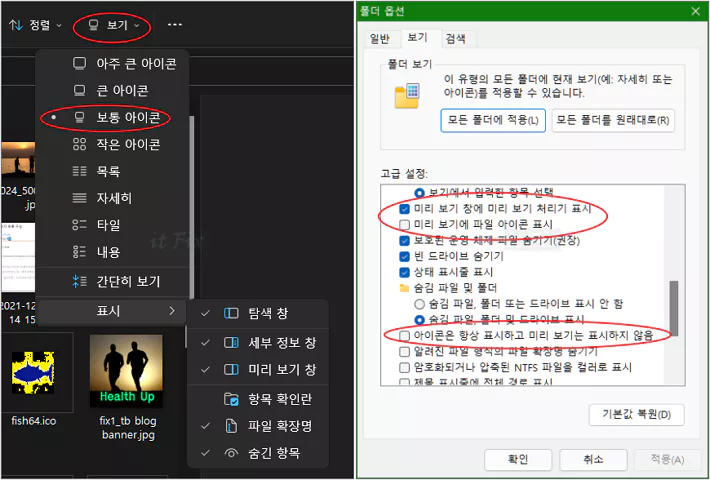The image size is (710, 480).
Task: Select 내용 content view
Action: [x=112, y=252]
